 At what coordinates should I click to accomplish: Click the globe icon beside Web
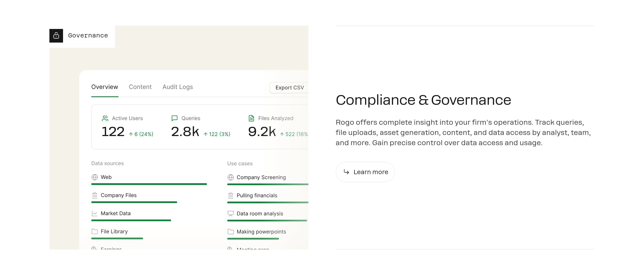pos(95,177)
